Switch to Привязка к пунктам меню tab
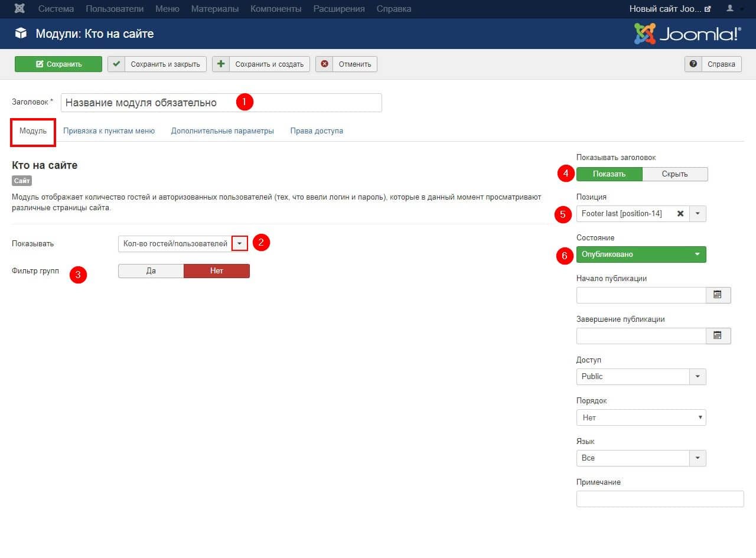Viewport: 756px width, 558px height. point(109,131)
